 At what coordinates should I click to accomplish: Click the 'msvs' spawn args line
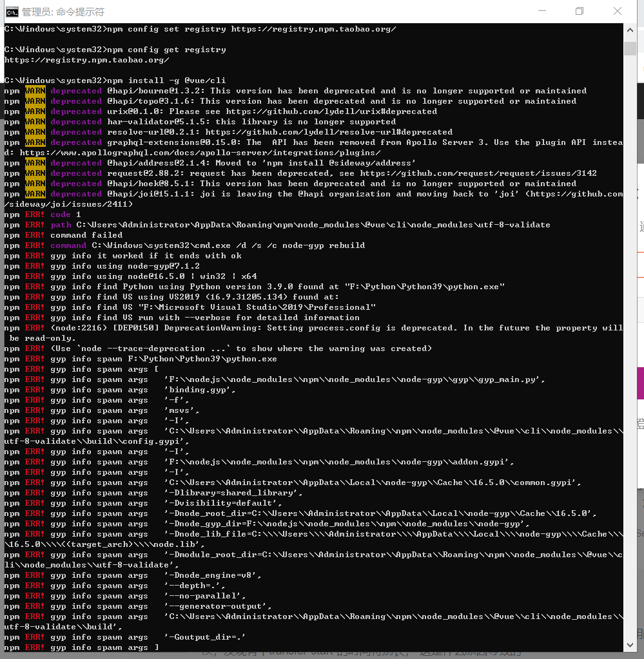coord(102,410)
